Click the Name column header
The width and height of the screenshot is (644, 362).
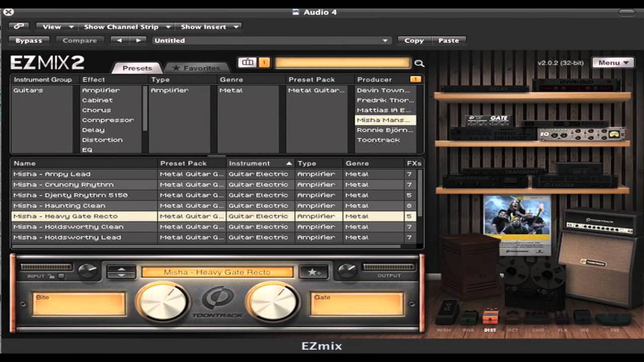point(84,163)
